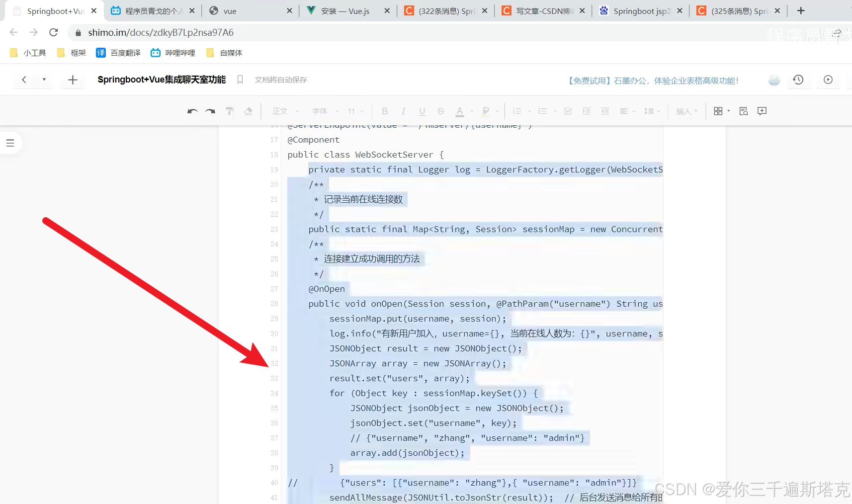Open the 插入 insert menu dropdown
Viewport: 852px width, 504px height.
(x=686, y=111)
